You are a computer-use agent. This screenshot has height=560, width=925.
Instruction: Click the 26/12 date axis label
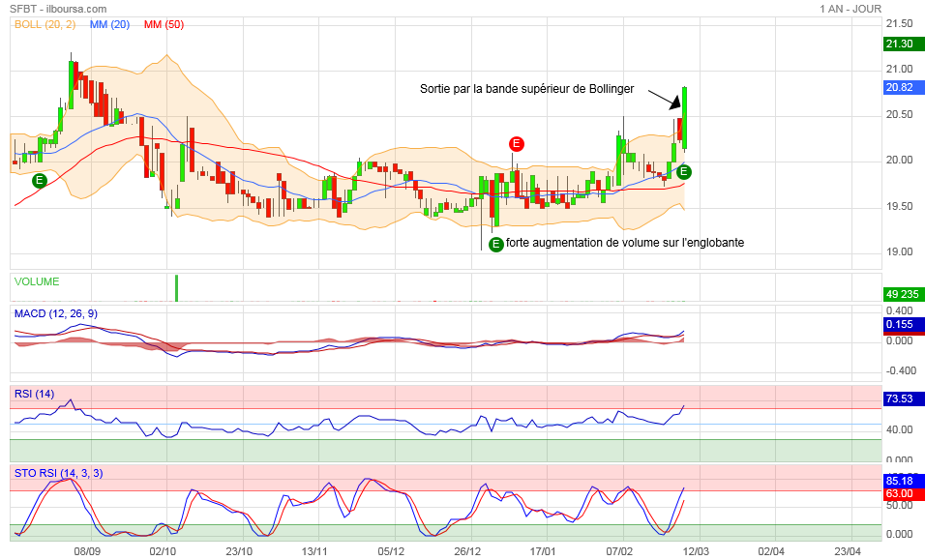point(467,551)
